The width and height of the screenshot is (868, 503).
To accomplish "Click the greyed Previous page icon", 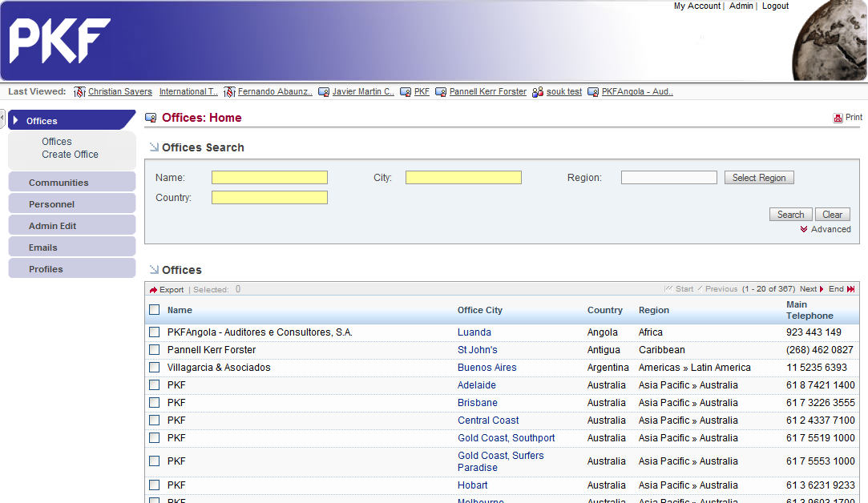I will click(700, 289).
